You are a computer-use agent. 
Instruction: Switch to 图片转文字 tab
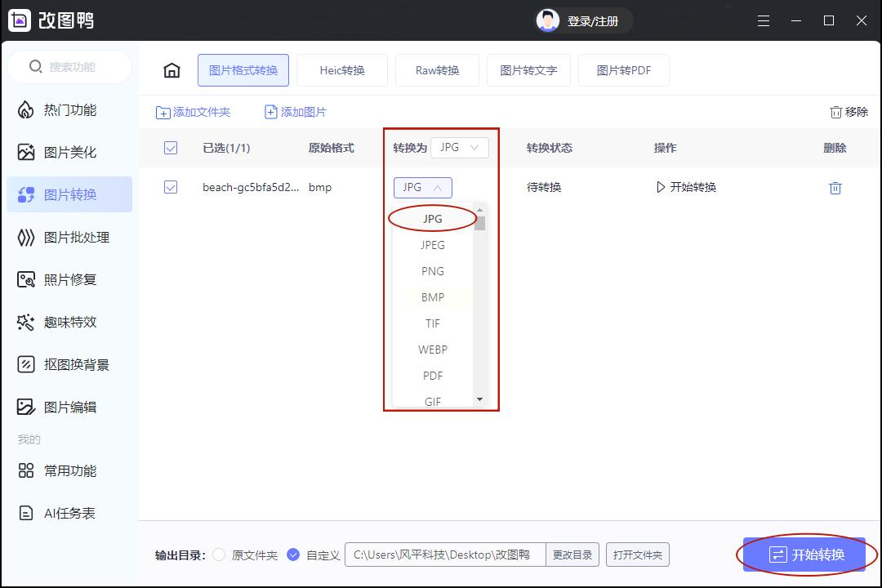point(528,70)
